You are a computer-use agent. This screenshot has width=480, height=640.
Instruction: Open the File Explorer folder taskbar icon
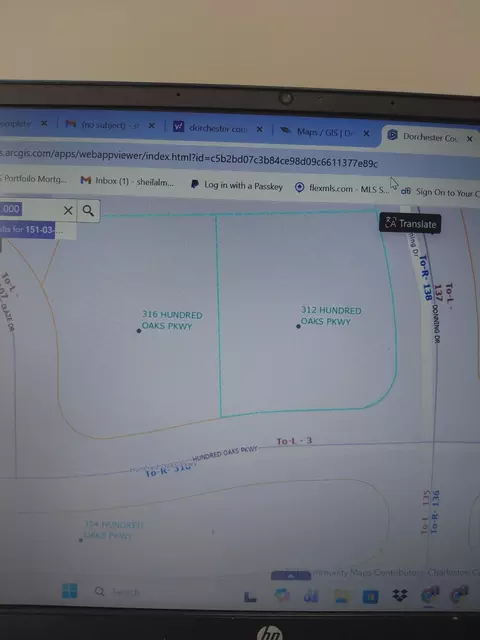(x=342, y=596)
